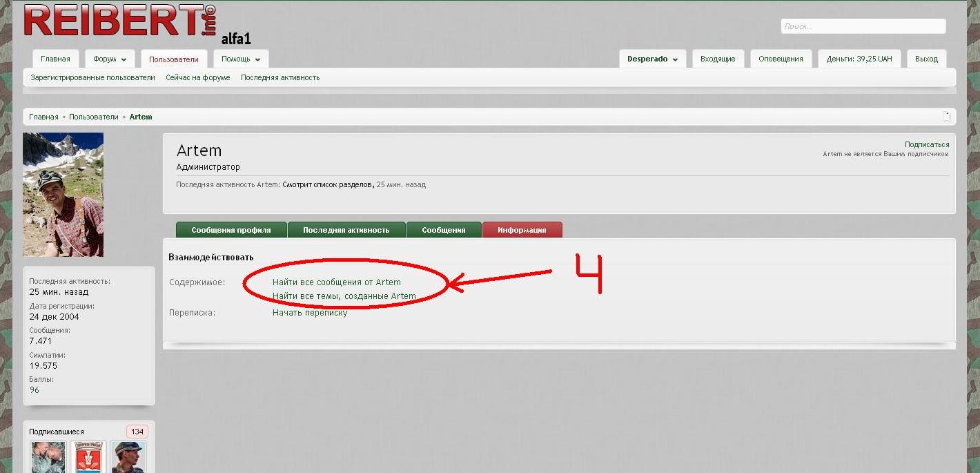
Task: Open the 134 followers count badge
Action: (137, 432)
